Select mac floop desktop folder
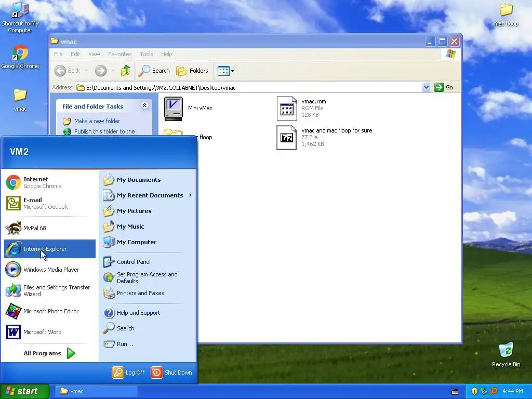This screenshot has width=532, height=399. point(506,15)
